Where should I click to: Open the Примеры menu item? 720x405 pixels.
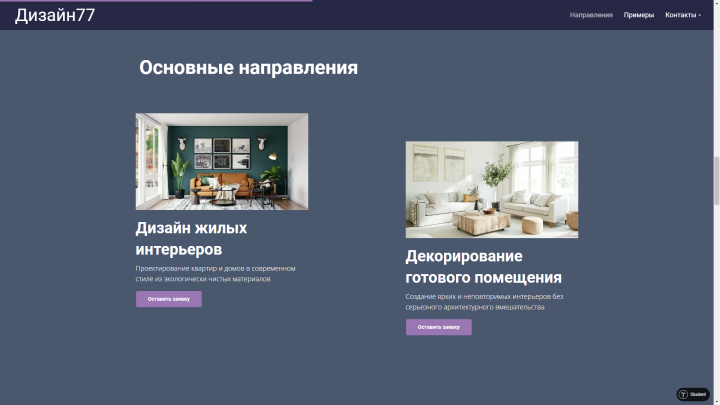(x=639, y=15)
